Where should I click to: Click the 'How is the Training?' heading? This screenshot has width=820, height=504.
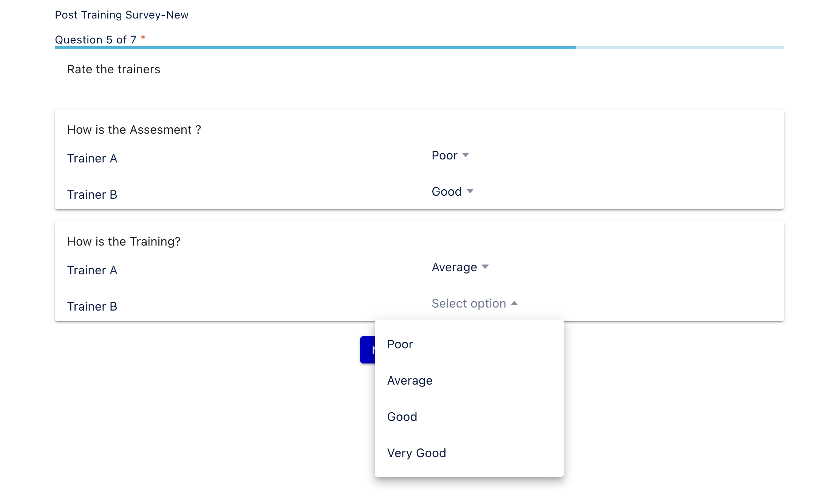[124, 241]
